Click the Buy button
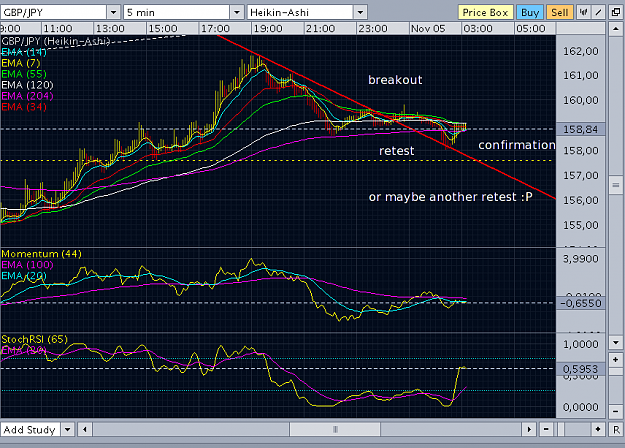Image resolution: width=625 pixels, height=448 pixels. click(530, 12)
